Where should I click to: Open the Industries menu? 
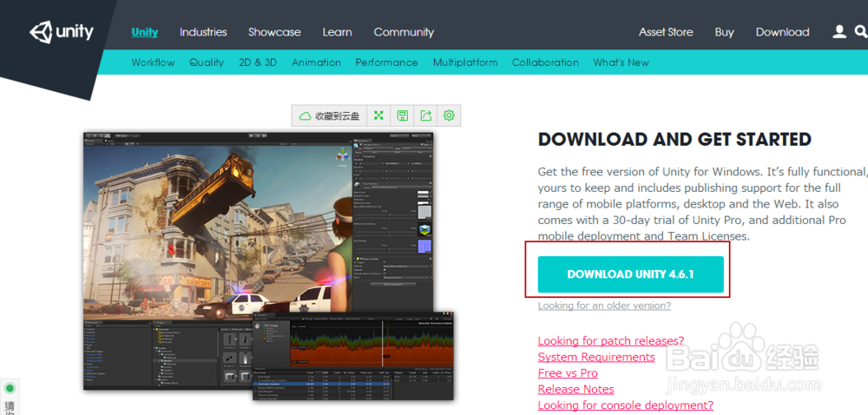tap(203, 32)
